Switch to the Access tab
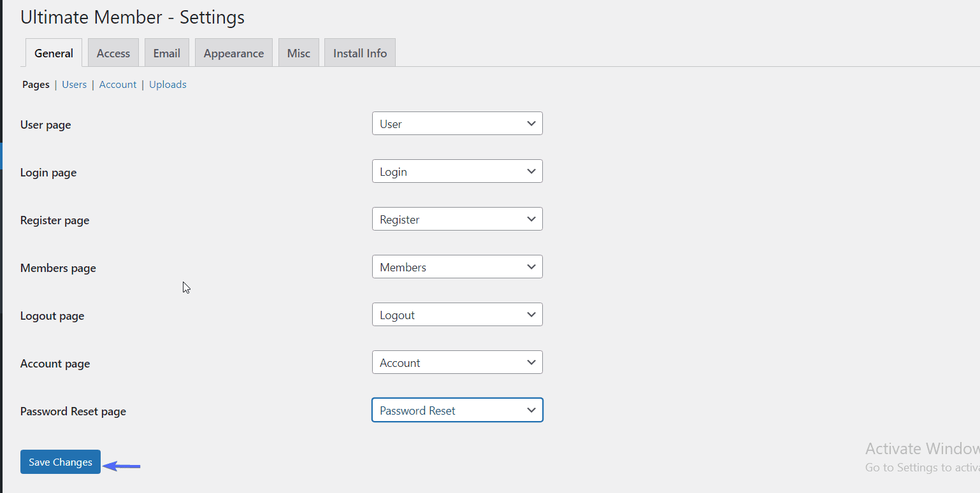Viewport: 980px width, 493px height. [x=113, y=53]
